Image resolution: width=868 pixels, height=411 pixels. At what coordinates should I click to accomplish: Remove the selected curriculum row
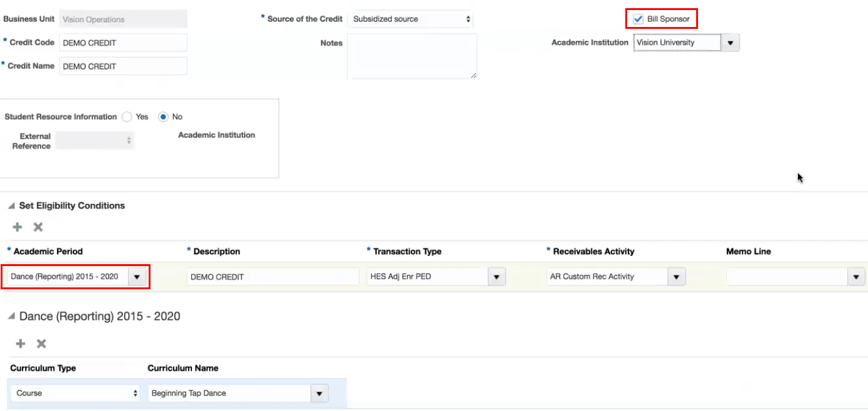coord(41,344)
